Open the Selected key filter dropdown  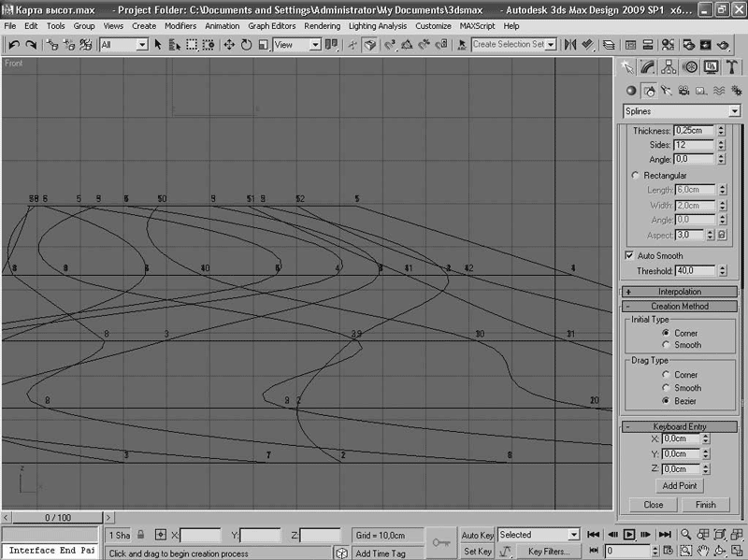[x=539, y=535]
